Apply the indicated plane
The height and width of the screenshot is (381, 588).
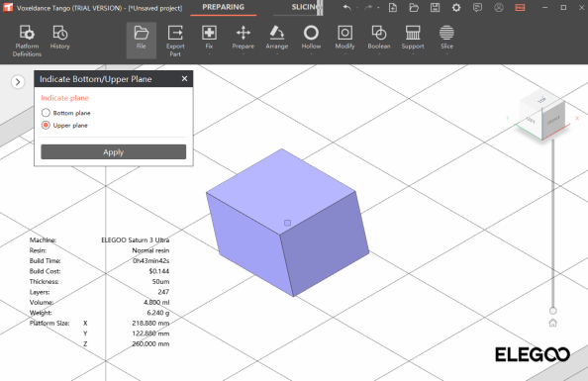tap(113, 151)
